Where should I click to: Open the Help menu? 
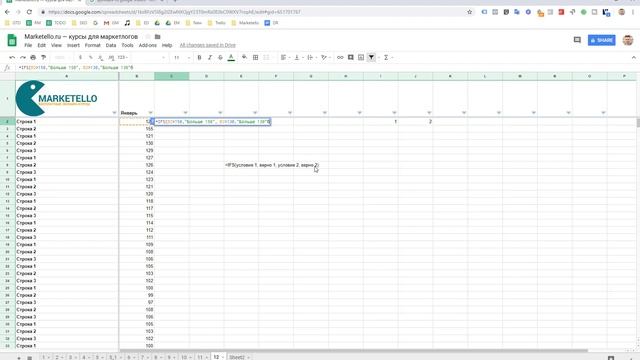coord(167,45)
